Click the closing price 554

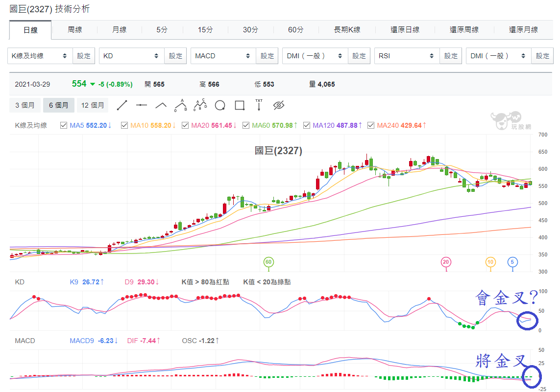(79, 84)
